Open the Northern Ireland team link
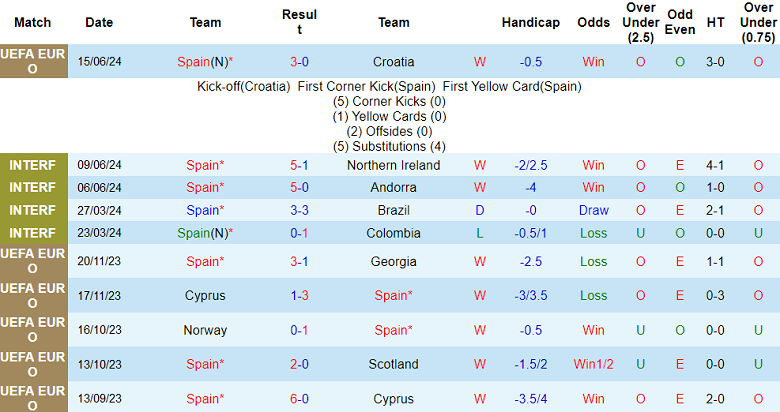This screenshot has width=780, height=412. click(x=393, y=165)
